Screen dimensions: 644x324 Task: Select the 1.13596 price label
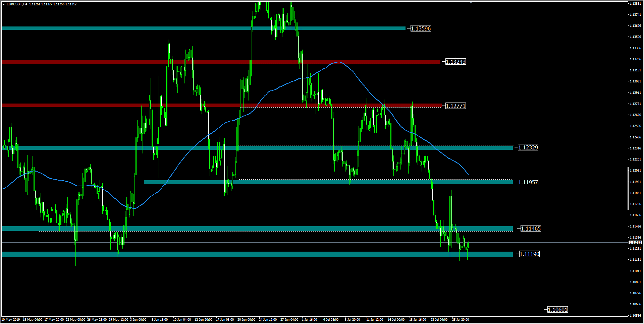[x=421, y=28]
